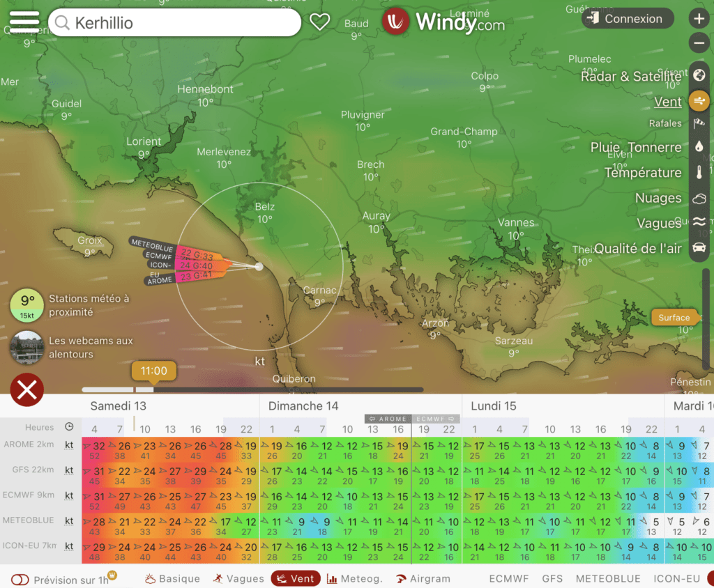The height and width of the screenshot is (588, 714).
Task: Select the Rafales gusts layer icon
Action: (x=699, y=123)
